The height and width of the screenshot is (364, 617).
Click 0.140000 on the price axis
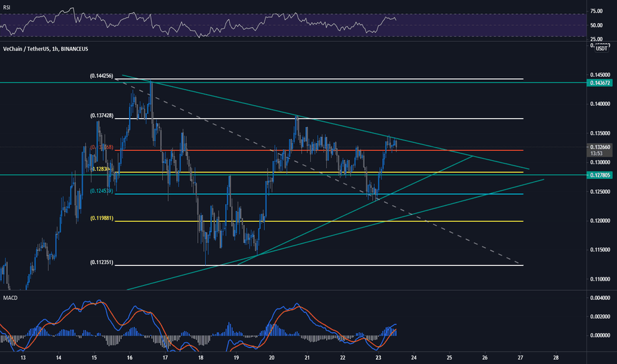click(600, 104)
